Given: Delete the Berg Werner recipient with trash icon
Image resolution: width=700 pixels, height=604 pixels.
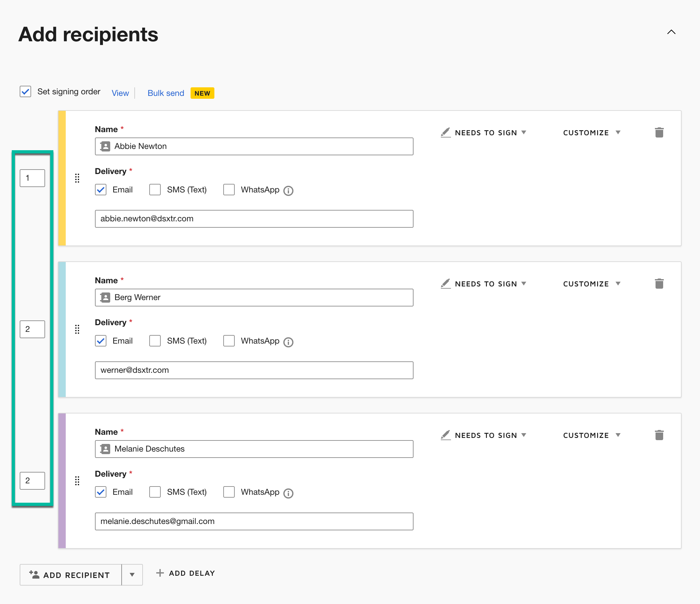Looking at the screenshot, I should point(659,283).
